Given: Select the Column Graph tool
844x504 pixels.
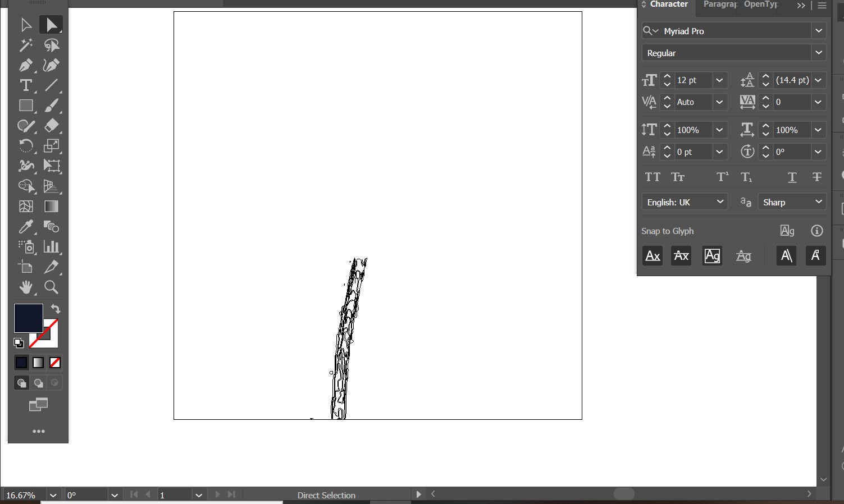Looking at the screenshot, I should (52, 247).
